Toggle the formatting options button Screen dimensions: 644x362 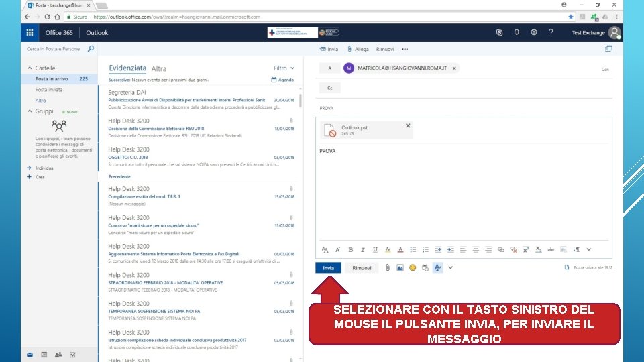pyautogui.click(x=438, y=267)
